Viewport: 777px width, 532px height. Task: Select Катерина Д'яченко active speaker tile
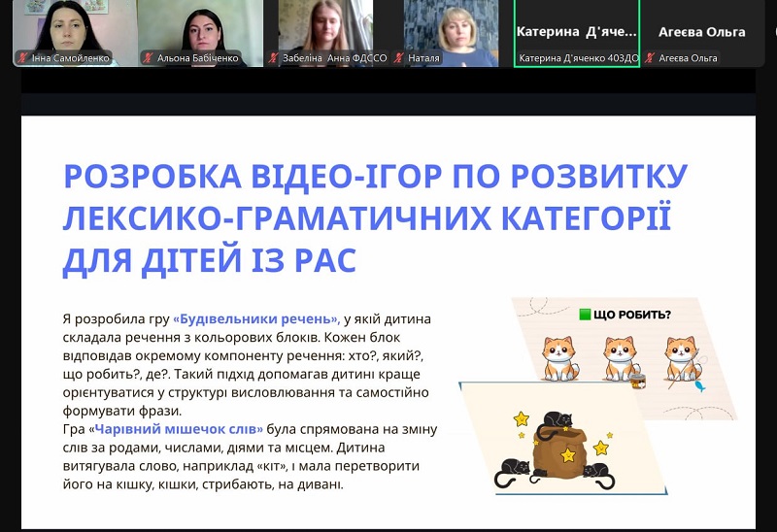(x=577, y=33)
